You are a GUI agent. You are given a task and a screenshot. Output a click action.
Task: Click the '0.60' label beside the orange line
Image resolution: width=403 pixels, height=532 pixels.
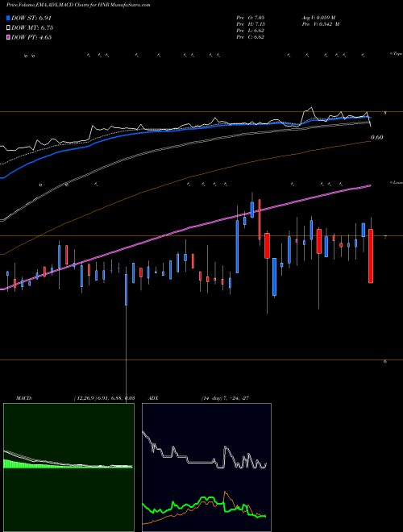(377, 137)
